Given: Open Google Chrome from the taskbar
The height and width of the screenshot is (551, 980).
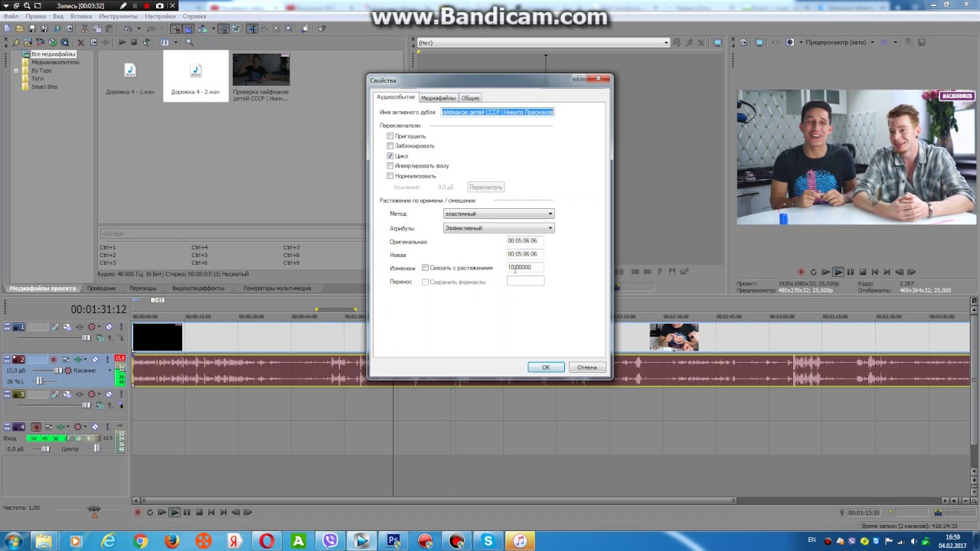Looking at the screenshot, I should [x=140, y=541].
